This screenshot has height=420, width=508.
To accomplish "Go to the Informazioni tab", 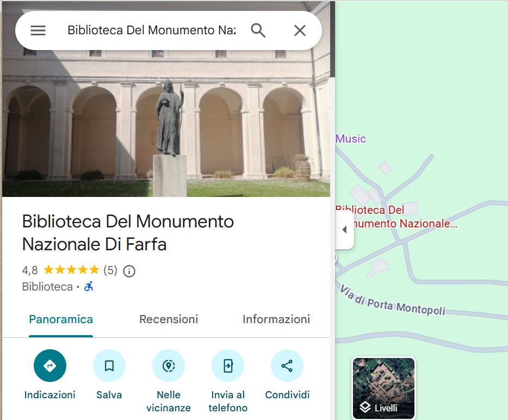I will coord(276,319).
